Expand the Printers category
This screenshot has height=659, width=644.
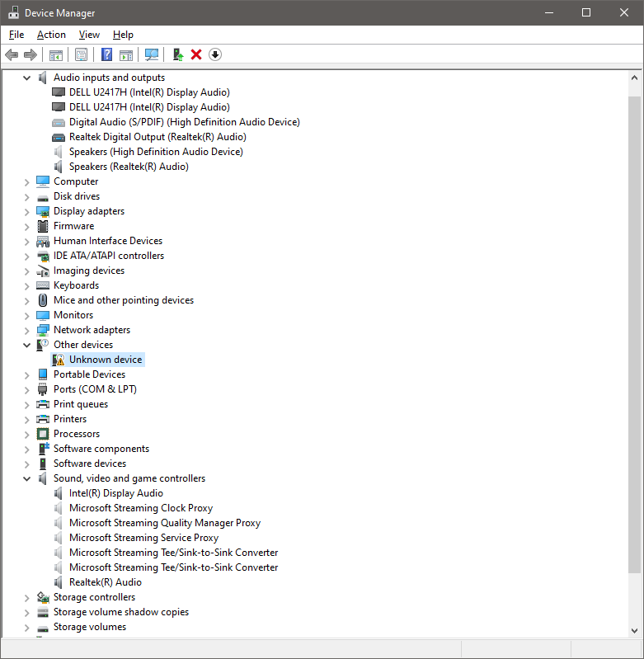[x=27, y=420]
